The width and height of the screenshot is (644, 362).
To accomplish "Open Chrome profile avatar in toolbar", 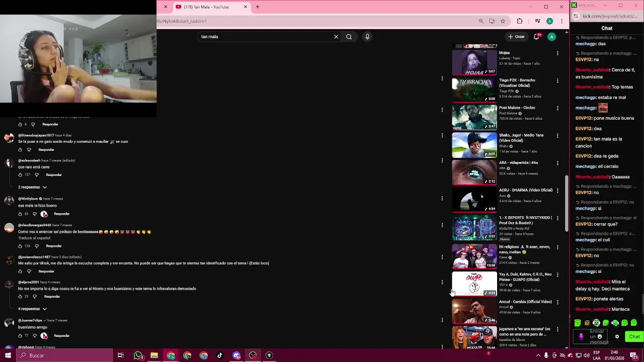I will tap(549, 21).
